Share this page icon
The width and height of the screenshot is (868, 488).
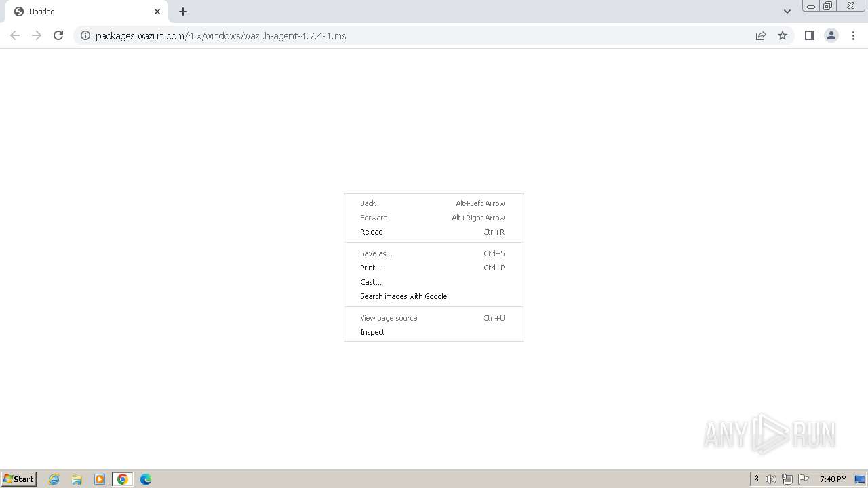click(x=761, y=36)
